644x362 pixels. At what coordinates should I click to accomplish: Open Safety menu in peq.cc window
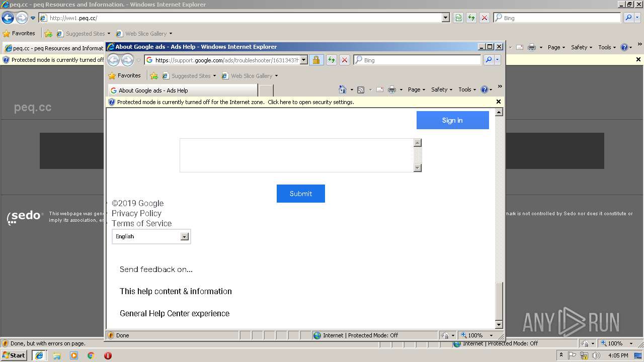pyautogui.click(x=582, y=47)
